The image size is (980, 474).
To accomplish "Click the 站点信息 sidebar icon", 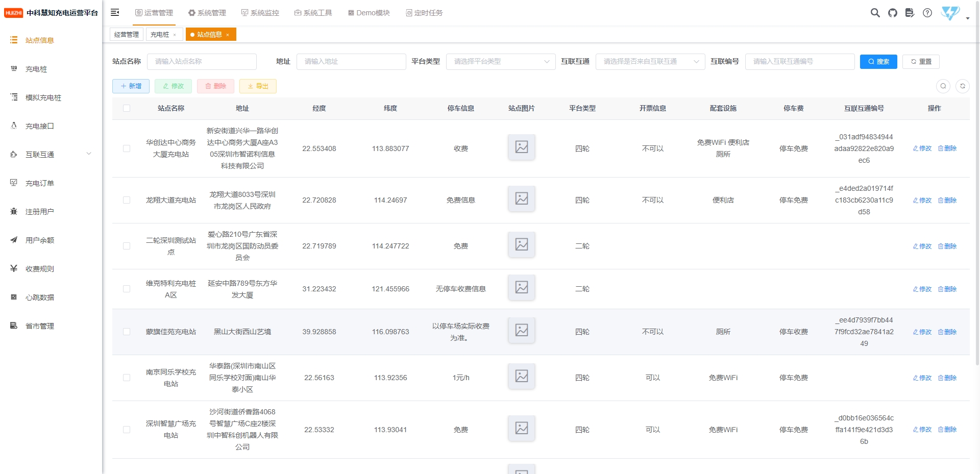I will [x=14, y=40].
